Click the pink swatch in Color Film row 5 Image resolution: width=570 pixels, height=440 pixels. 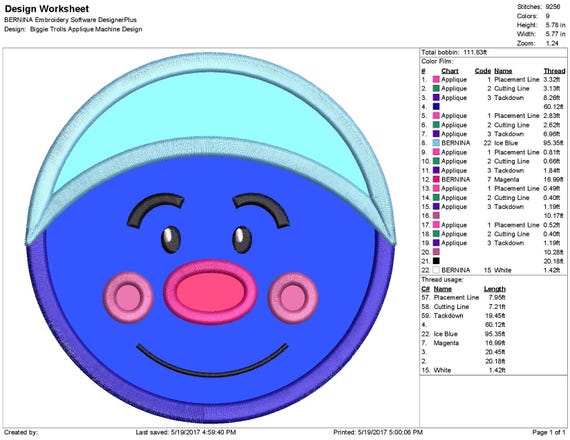436,116
